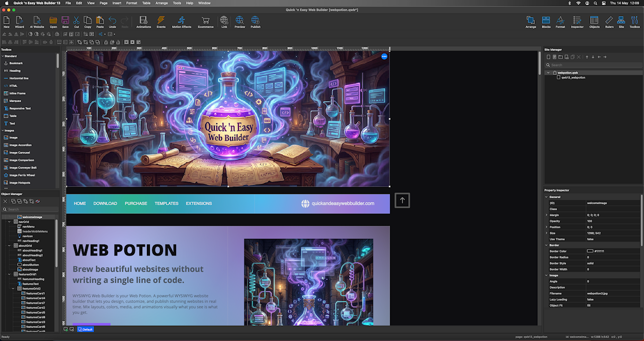Open the Format menu
This screenshot has height=341, width=644.
(132, 3)
